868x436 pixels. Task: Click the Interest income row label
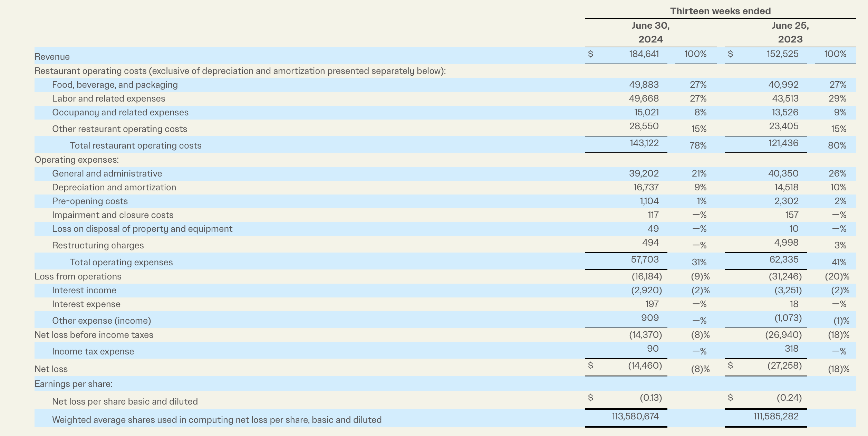[84, 290]
